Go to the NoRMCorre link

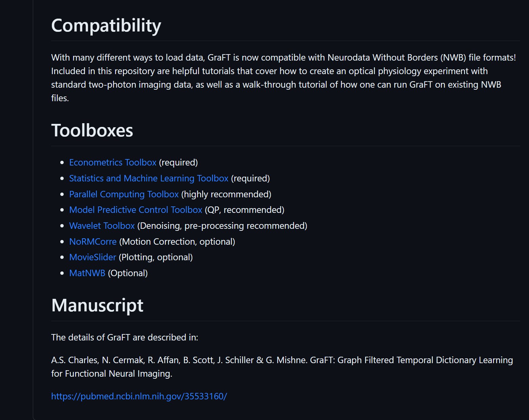coord(93,242)
